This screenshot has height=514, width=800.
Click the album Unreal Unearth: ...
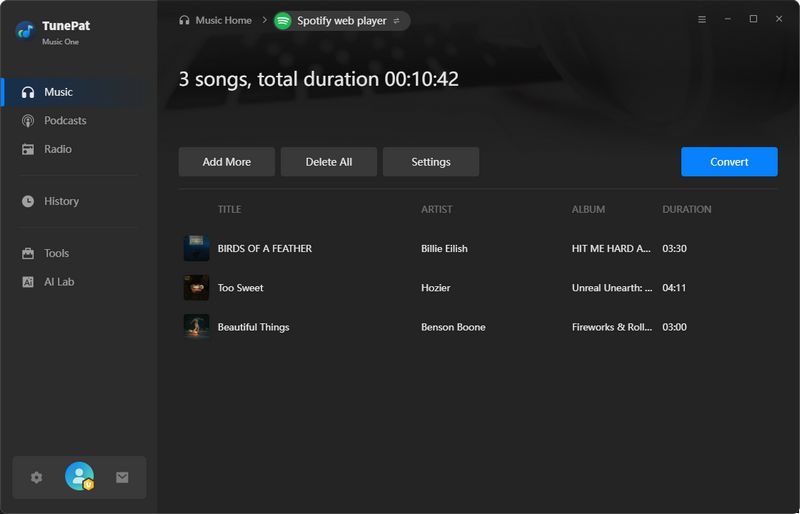click(612, 288)
